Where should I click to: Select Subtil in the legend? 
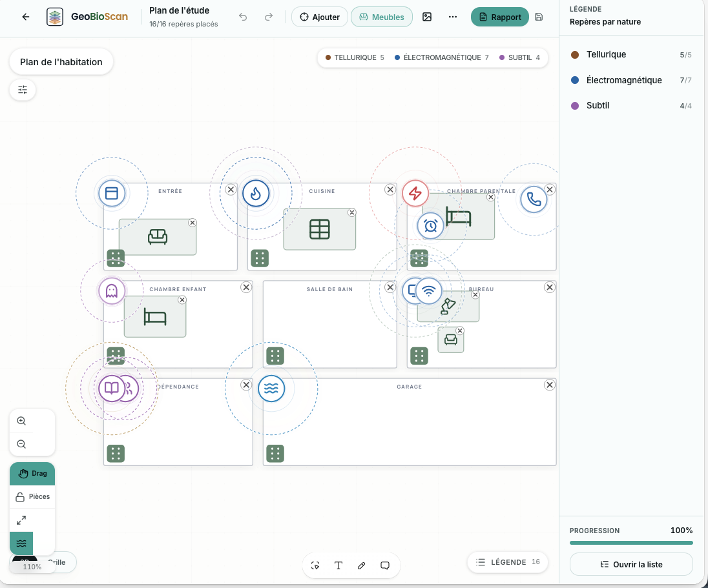631,106
